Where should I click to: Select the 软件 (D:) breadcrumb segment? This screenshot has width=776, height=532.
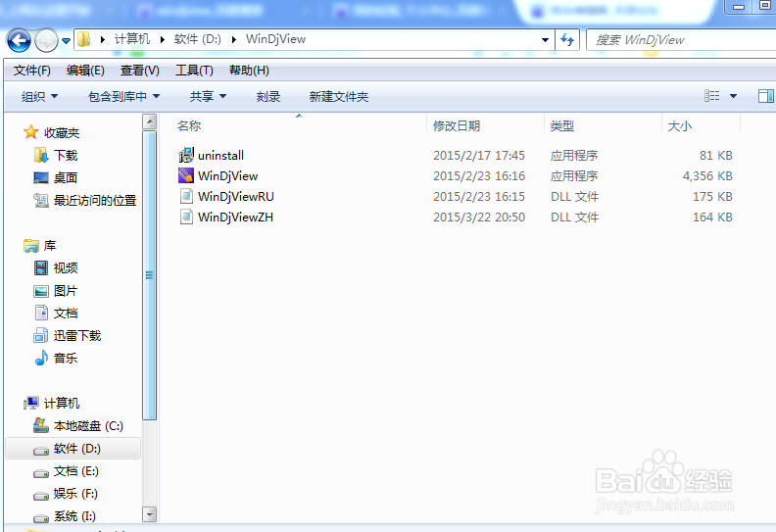pyautogui.click(x=198, y=39)
